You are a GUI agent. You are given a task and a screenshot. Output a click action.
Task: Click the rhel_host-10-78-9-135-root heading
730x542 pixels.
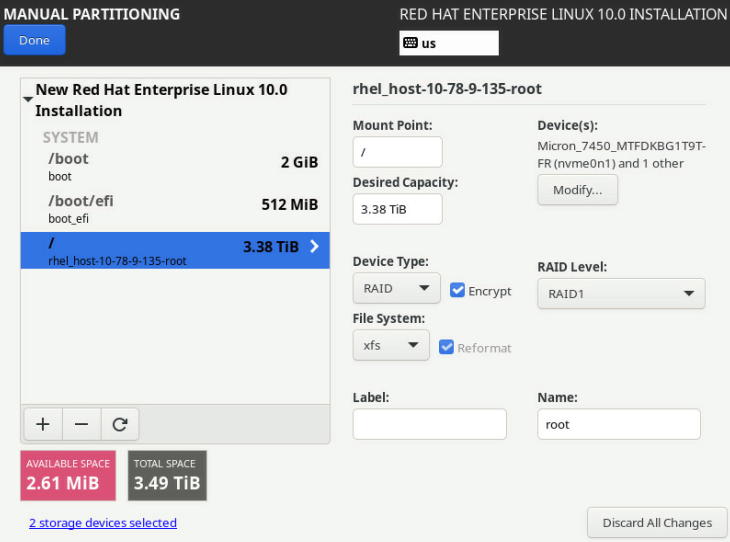[447, 88]
